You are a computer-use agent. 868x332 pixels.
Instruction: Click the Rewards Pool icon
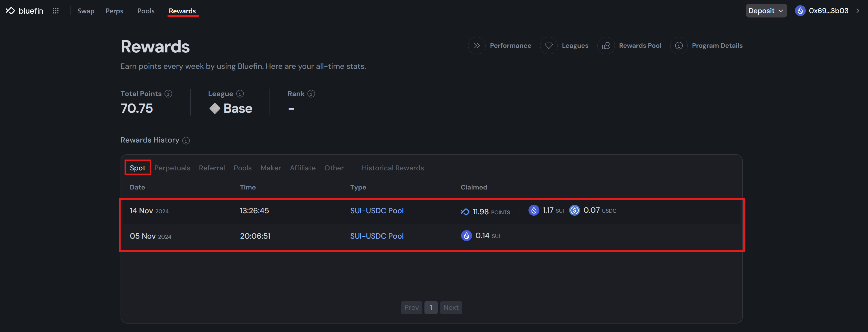[x=606, y=46]
